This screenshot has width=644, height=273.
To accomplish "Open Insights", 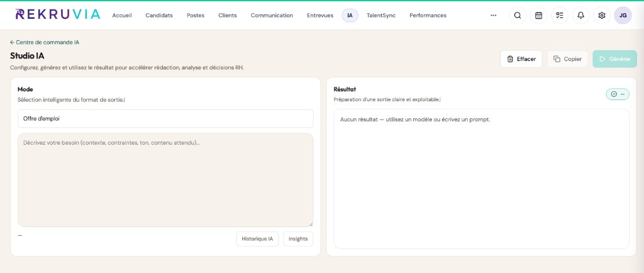I will click(x=298, y=239).
